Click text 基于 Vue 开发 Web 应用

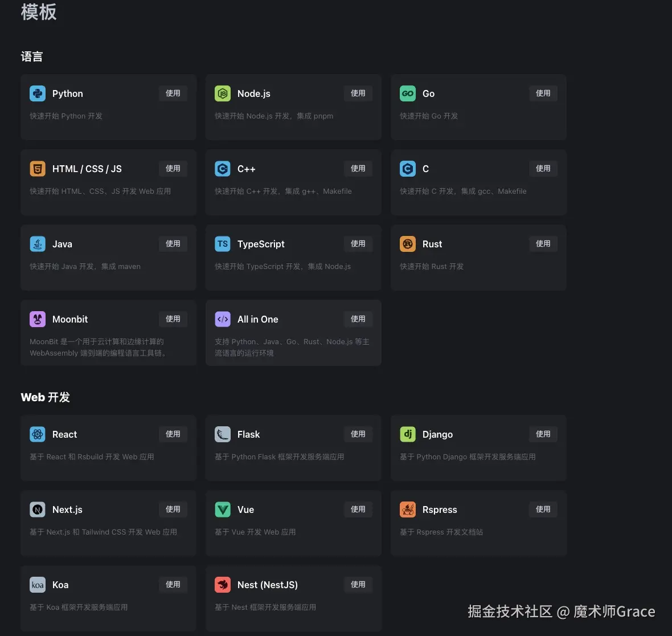[x=255, y=532]
